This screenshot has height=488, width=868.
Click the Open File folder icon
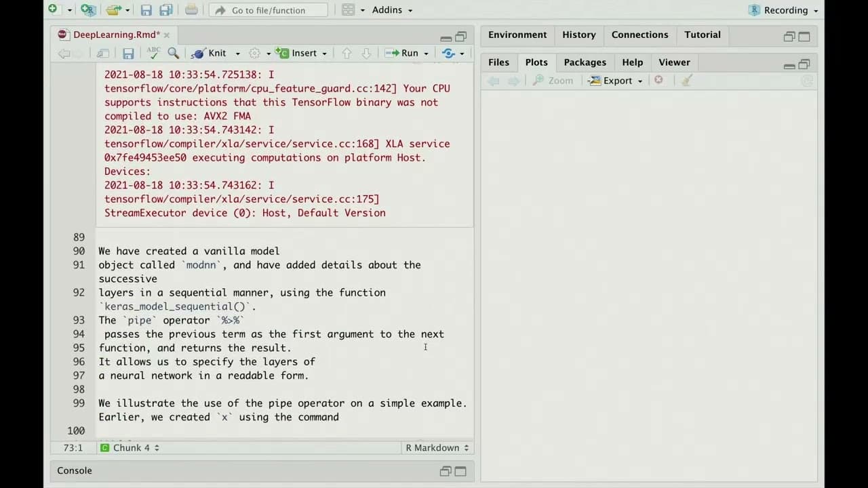click(x=113, y=9)
